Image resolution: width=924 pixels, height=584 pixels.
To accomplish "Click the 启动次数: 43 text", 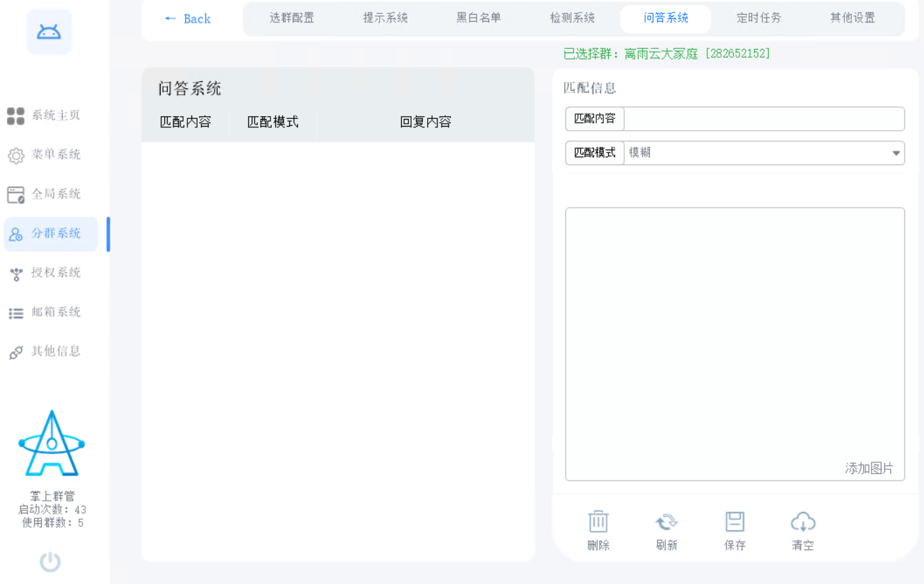I will coord(52,510).
